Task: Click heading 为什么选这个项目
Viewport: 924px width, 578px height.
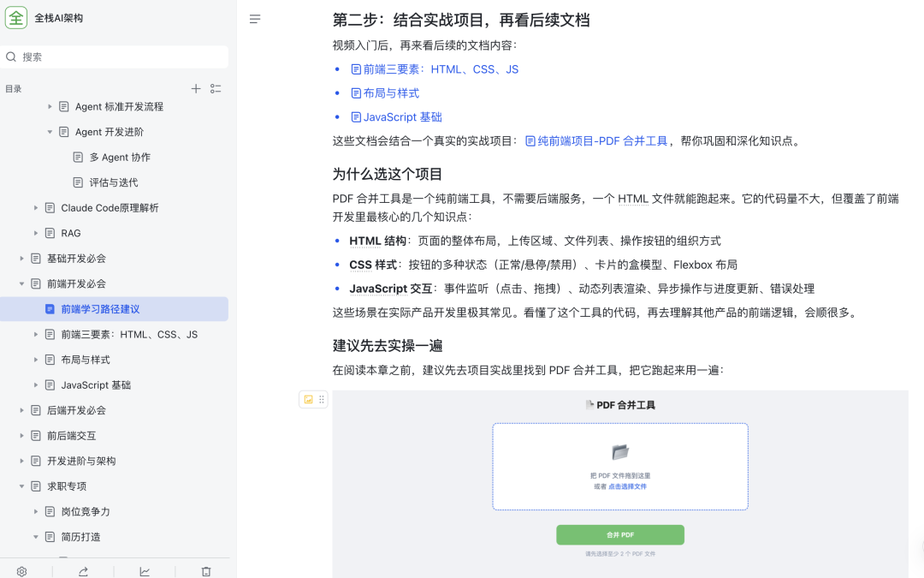Action: (x=388, y=174)
